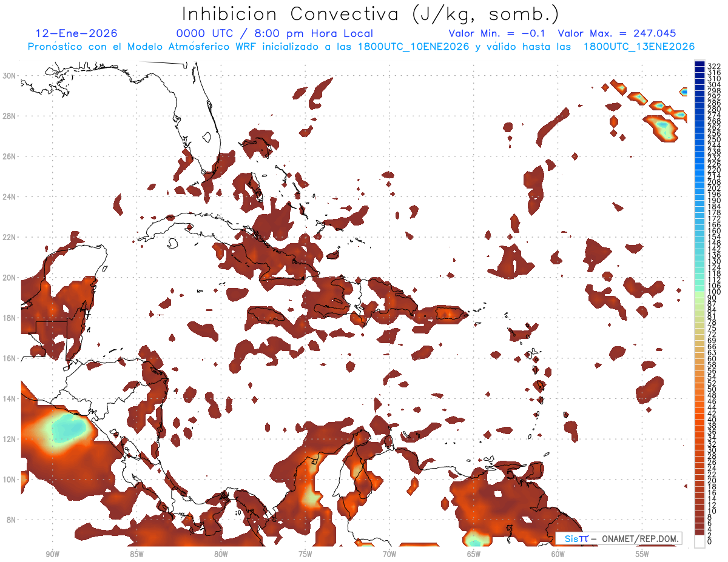Click the "SisPI - ONAMET/REP.DOM." credit box

[619, 538]
